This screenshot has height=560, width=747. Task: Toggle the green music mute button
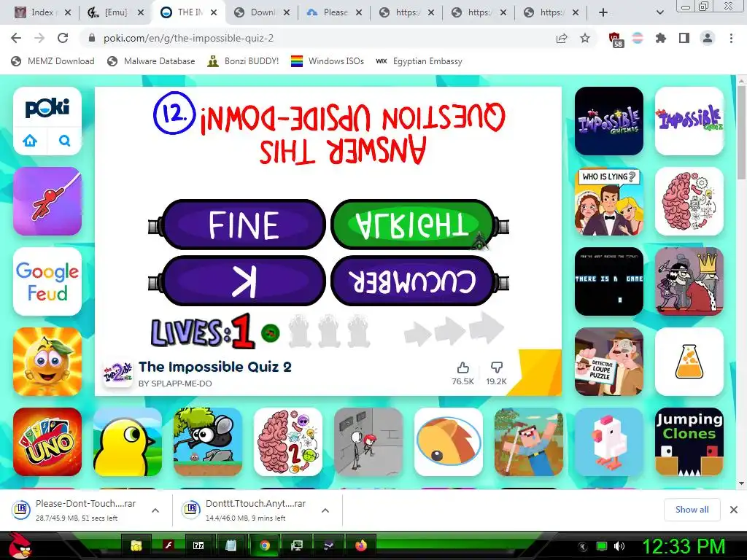coord(271,332)
